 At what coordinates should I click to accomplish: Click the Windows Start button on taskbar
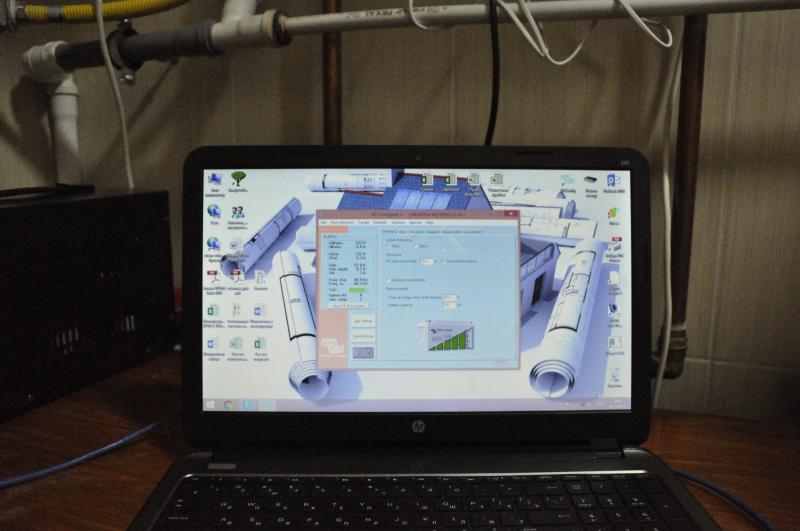[x=210, y=405]
